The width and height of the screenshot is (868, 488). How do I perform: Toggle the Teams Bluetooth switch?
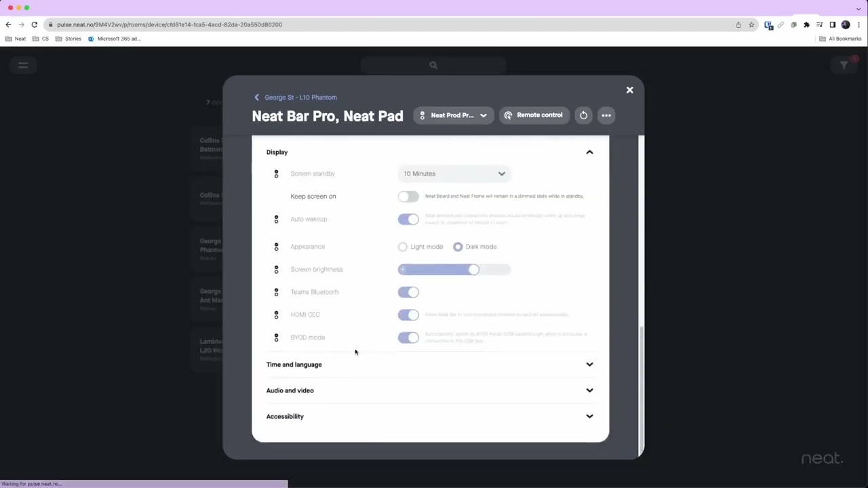pos(408,292)
